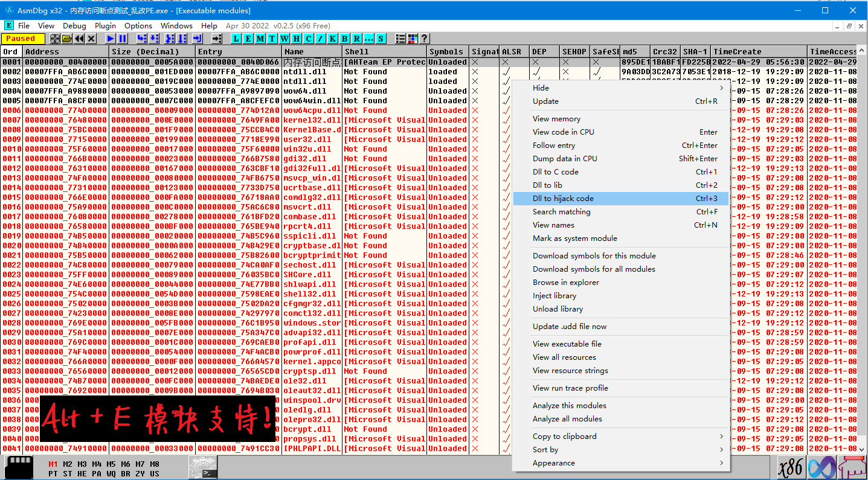Expand the Hide submenu
Screen dimensions: 868x480
click(x=621, y=88)
